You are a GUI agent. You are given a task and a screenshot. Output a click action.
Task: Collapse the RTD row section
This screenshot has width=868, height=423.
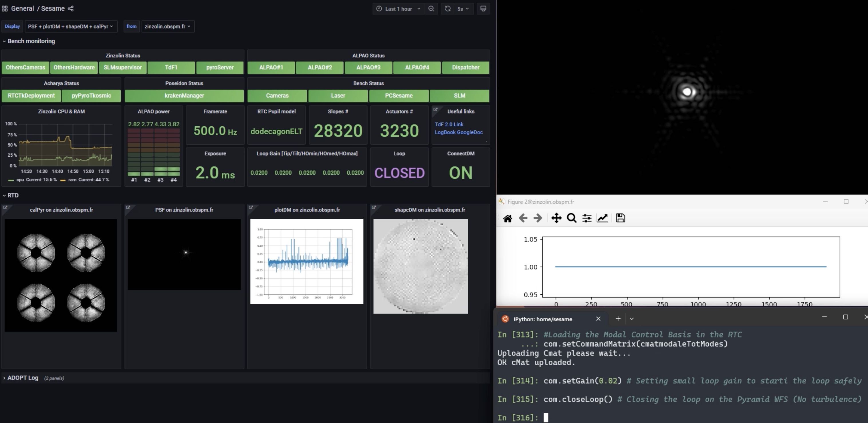[x=11, y=195]
